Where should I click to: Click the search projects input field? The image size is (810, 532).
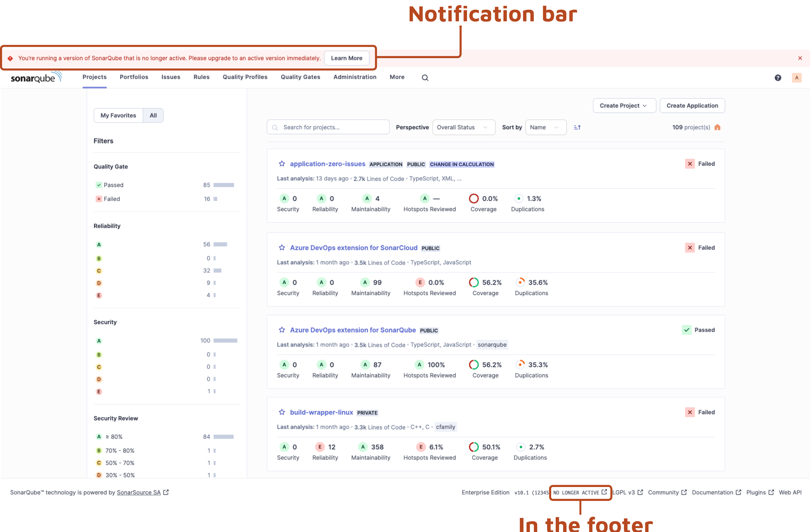click(328, 126)
